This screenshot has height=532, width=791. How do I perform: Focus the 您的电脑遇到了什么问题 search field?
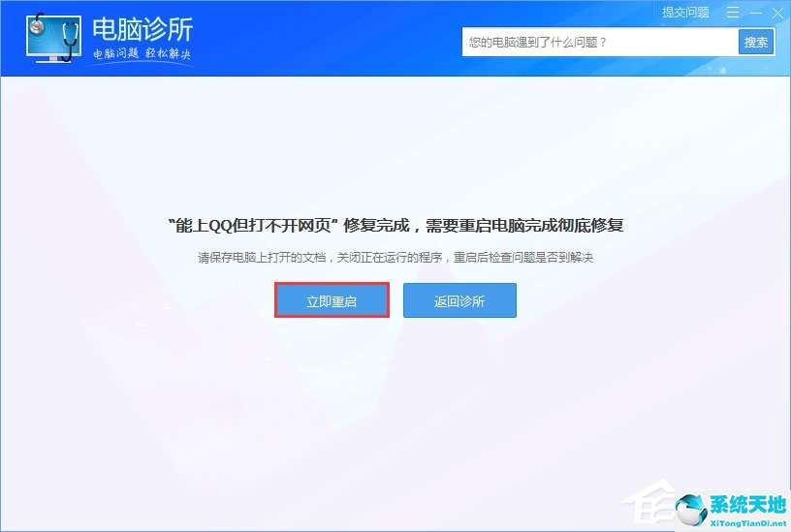pyautogui.click(x=600, y=43)
